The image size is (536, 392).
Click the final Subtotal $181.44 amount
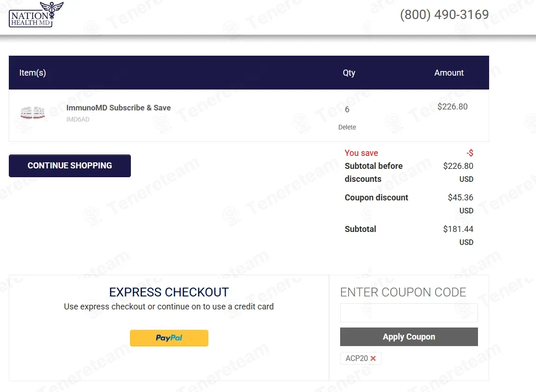click(x=458, y=229)
